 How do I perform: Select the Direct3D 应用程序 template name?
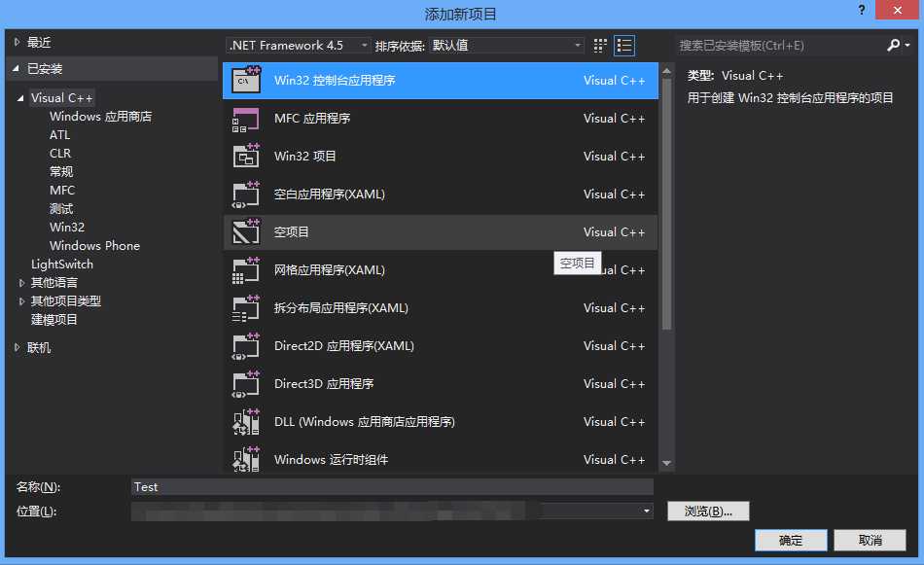pos(324,384)
